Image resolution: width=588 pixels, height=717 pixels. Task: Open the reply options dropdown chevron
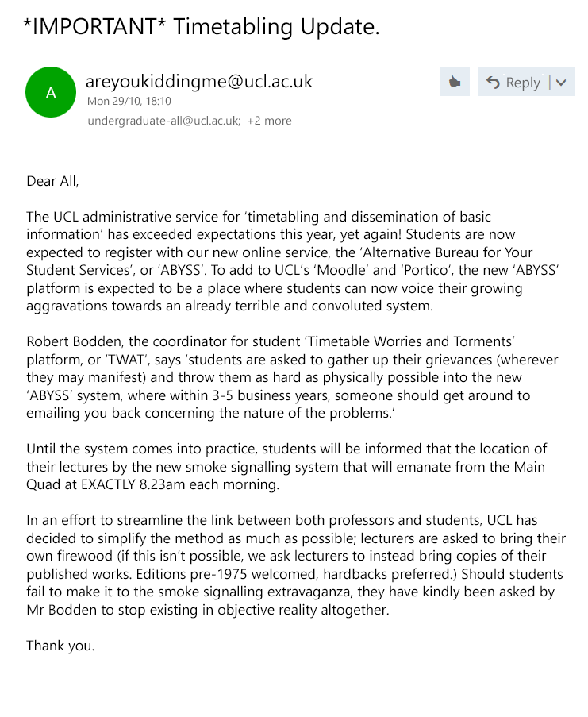(562, 82)
